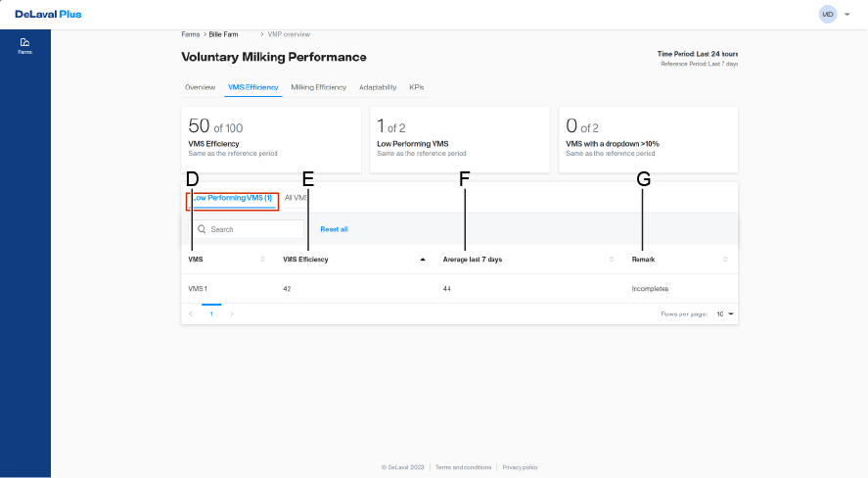Go to previous page with left chevron
Viewport: 868px width, 478px height.
(x=191, y=314)
